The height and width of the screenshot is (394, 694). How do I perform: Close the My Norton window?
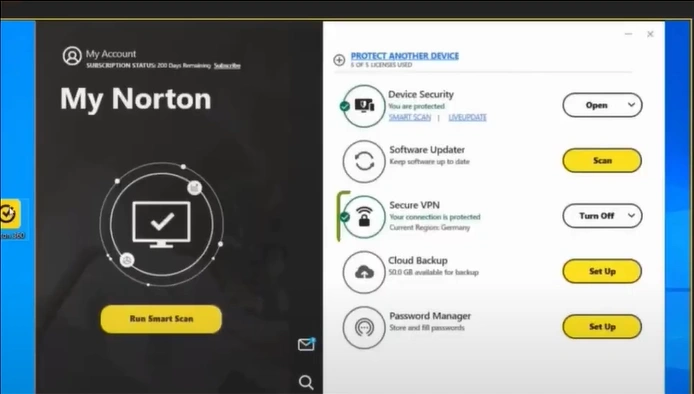point(650,34)
